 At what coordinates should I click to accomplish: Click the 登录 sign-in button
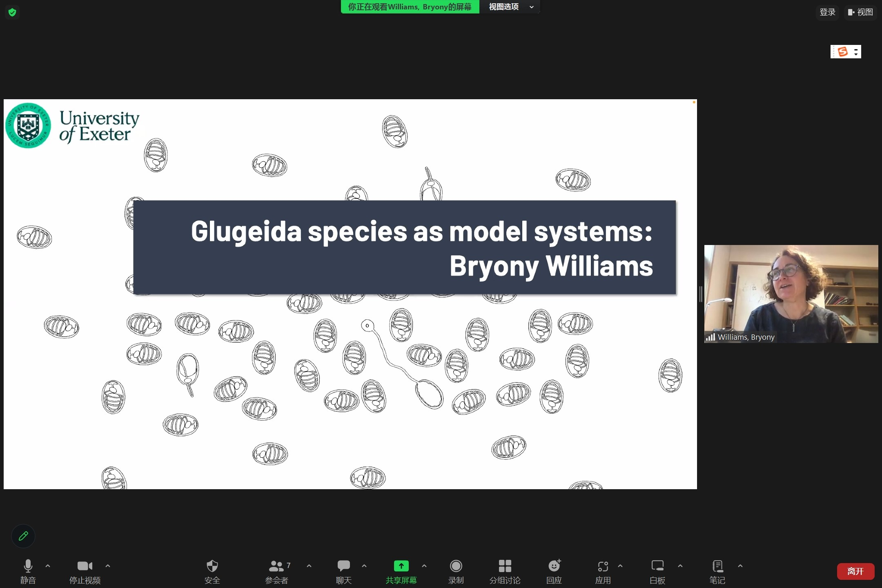[827, 12]
